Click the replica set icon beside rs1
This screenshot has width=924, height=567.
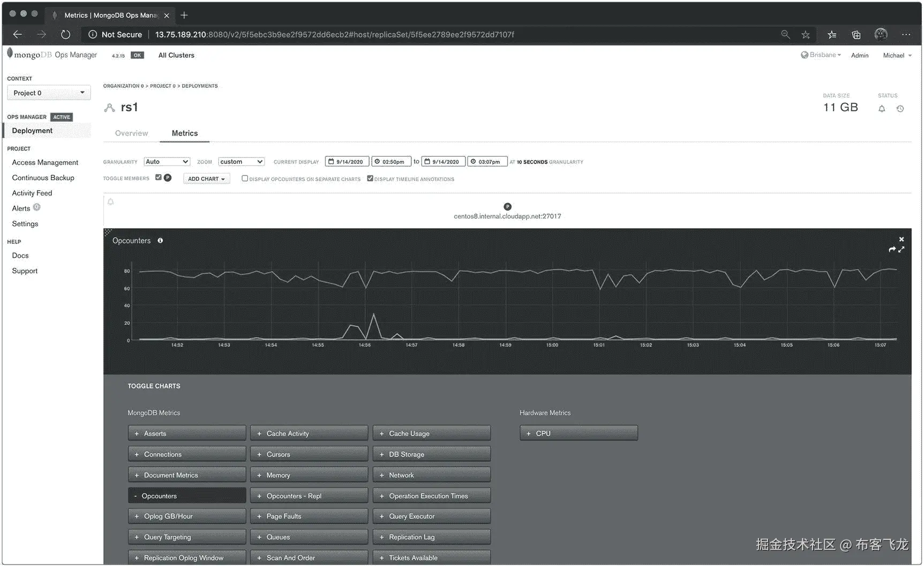[110, 108]
